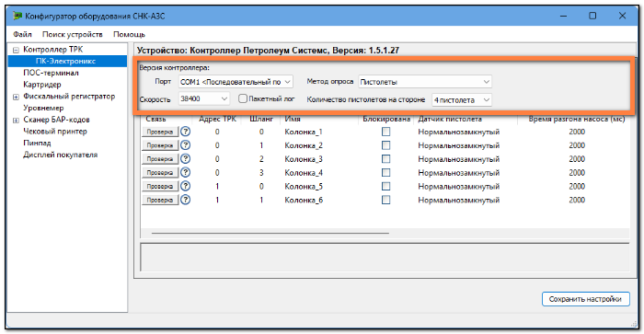The width and height of the screenshot is (644, 334).
Task: Click help icon for Колонка_3 row
Action: pyautogui.click(x=186, y=158)
